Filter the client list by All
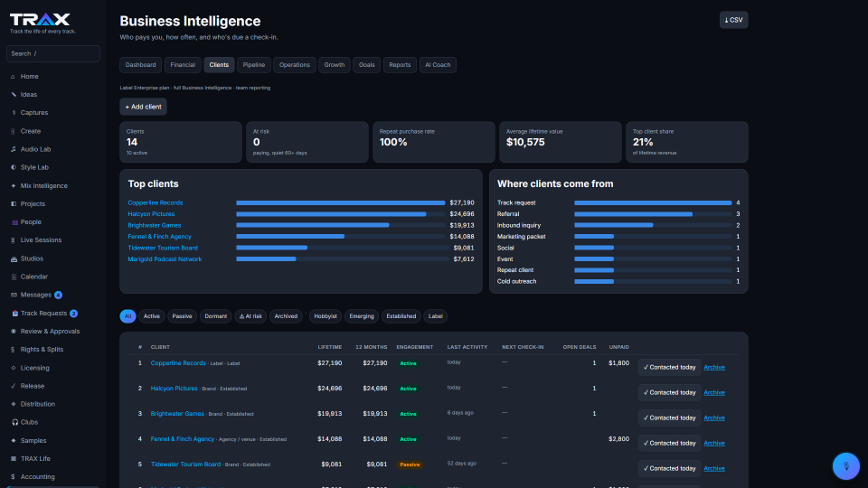 tap(127, 316)
